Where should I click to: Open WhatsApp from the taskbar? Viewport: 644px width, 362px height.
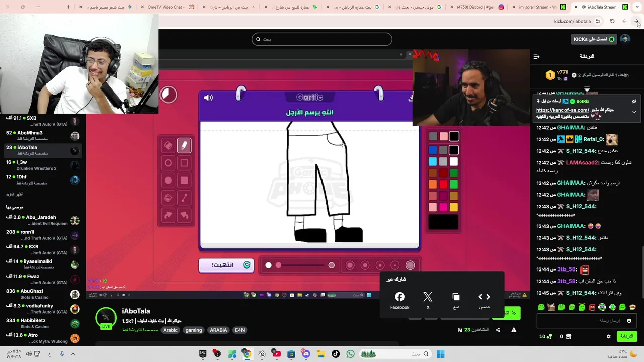click(x=350, y=354)
